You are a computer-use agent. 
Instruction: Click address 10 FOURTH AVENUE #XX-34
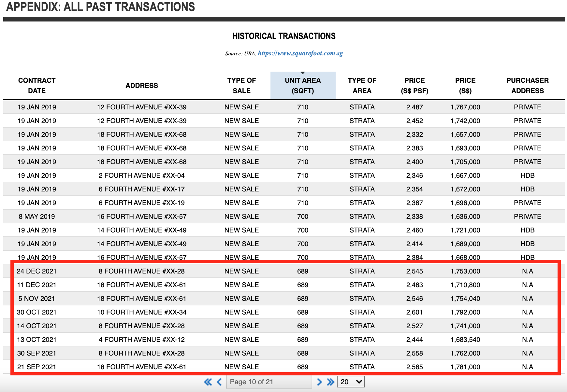point(142,312)
